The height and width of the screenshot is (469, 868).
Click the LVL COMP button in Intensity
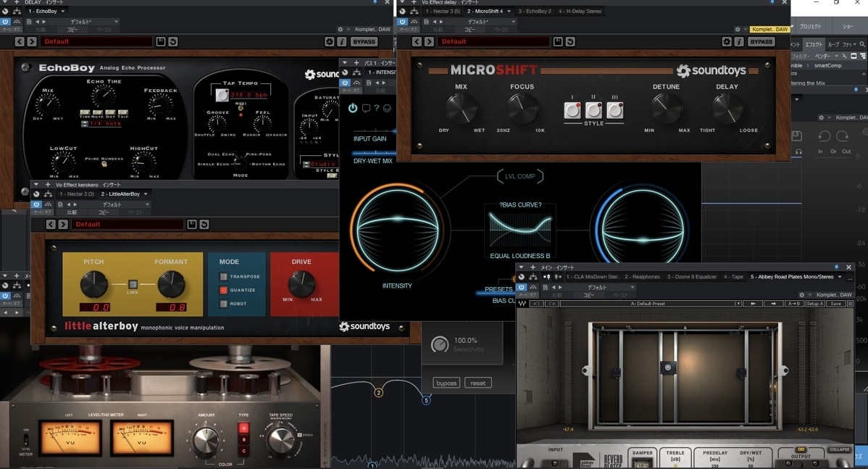point(519,177)
